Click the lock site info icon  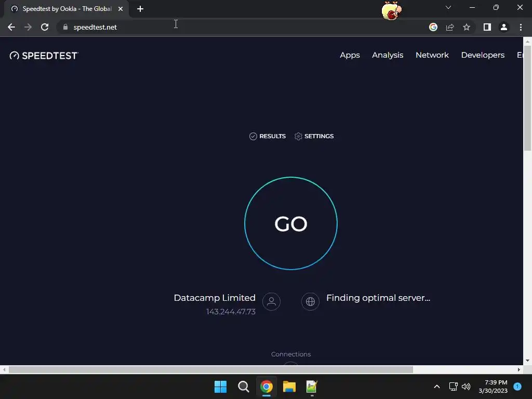(65, 27)
